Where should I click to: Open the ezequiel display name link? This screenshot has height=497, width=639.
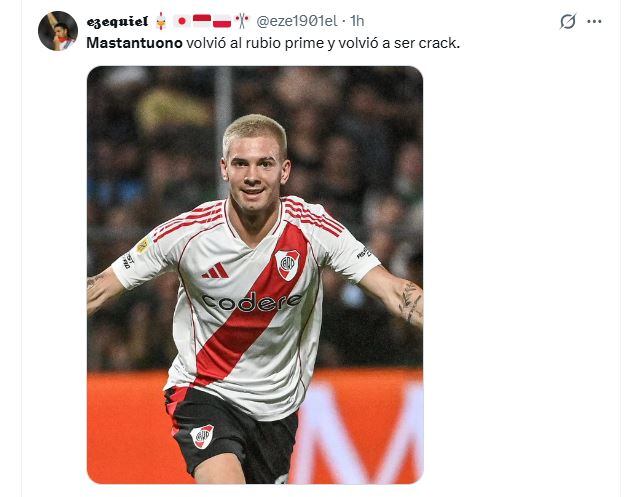tap(117, 22)
